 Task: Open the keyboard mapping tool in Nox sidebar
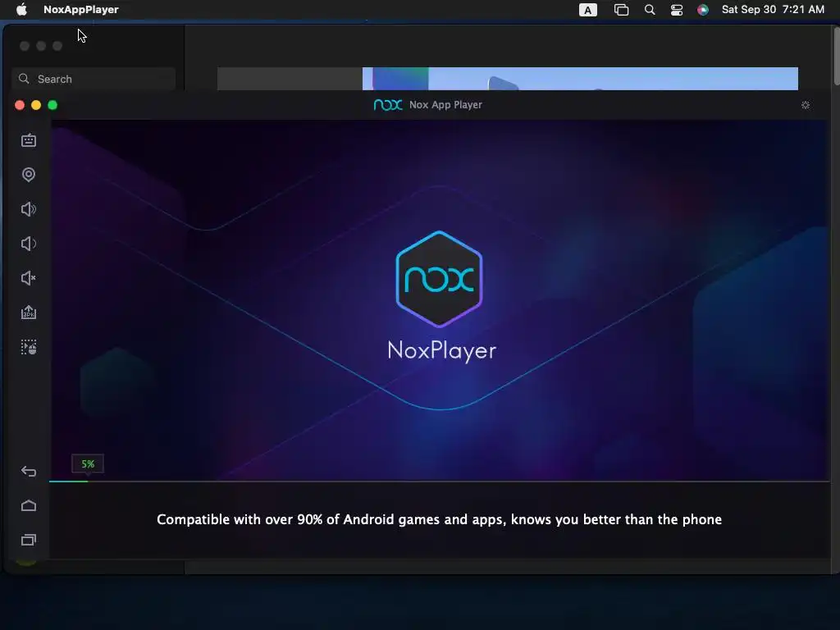29,140
